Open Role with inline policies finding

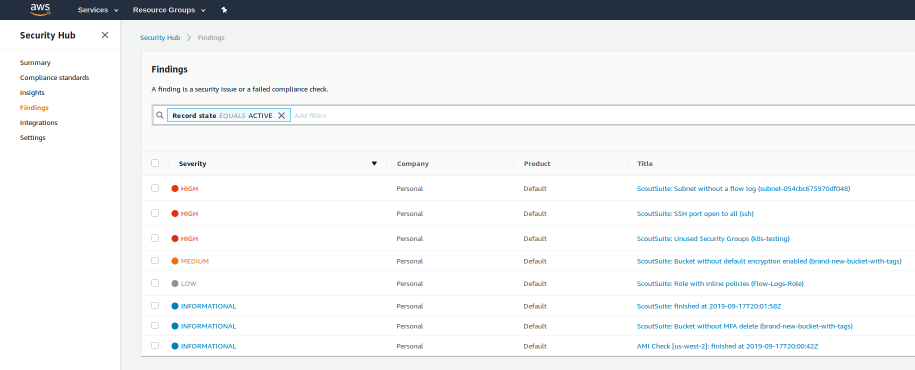720,284
